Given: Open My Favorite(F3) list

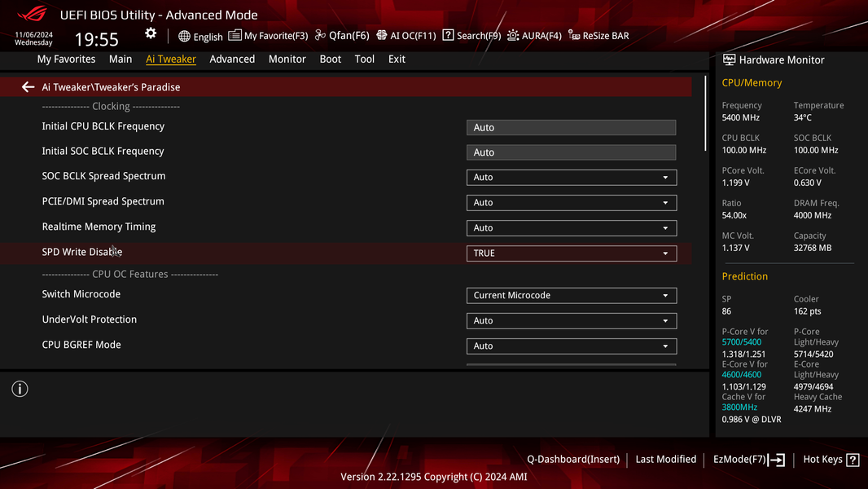Looking at the screenshot, I should coord(268,35).
